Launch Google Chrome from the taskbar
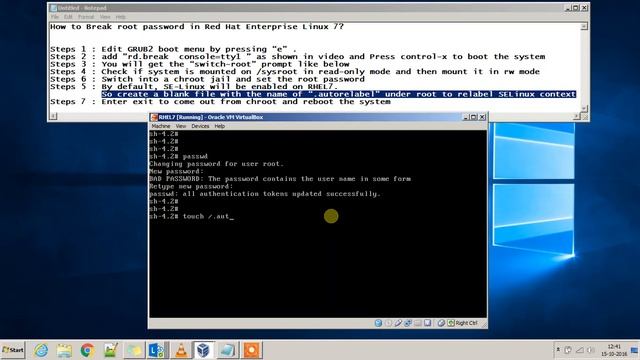 [87, 350]
